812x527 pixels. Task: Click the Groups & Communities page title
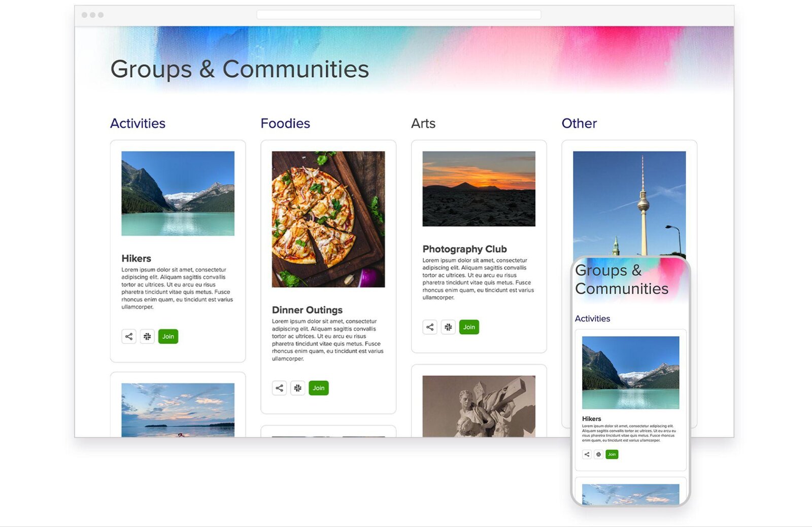coord(240,69)
